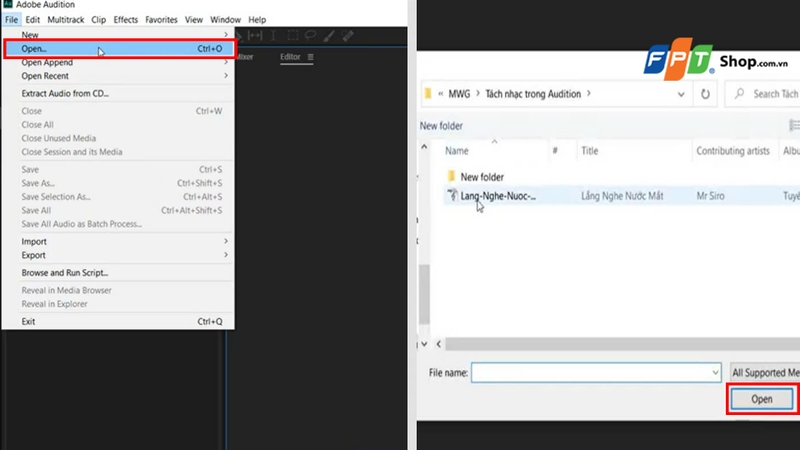Click the chevron after MWG in the breadcrumb
Image resolution: width=800 pixels, height=450 pixels.
click(x=478, y=93)
